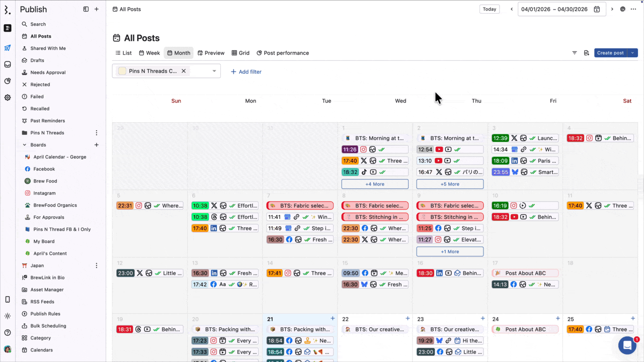Viewport: 644px width, 362px height.
Task: Select the Settings gear in the left icon rail
Action: [x=7, y=98]
